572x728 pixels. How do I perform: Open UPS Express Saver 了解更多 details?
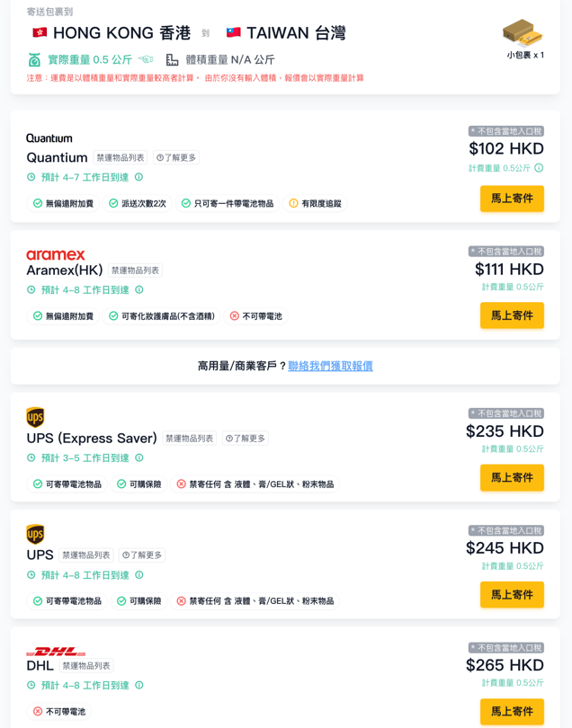pos(246,439)
